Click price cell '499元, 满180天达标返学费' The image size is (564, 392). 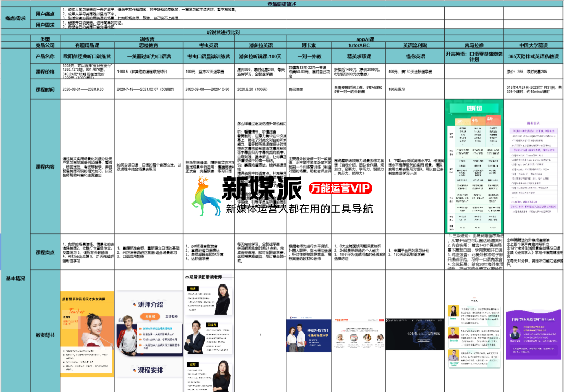pyautogui.click(x=415, y=72)
